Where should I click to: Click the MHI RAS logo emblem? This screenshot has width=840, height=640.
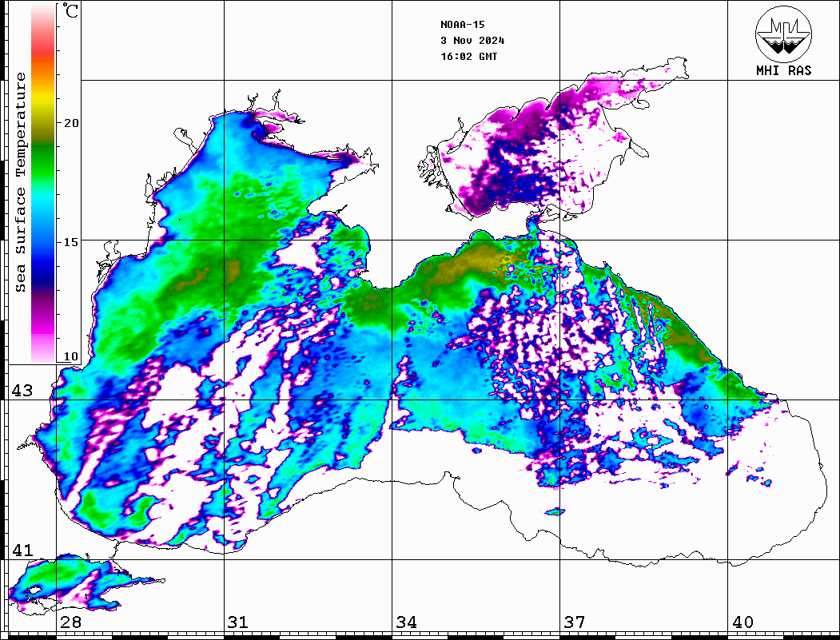tap(783, 34)
